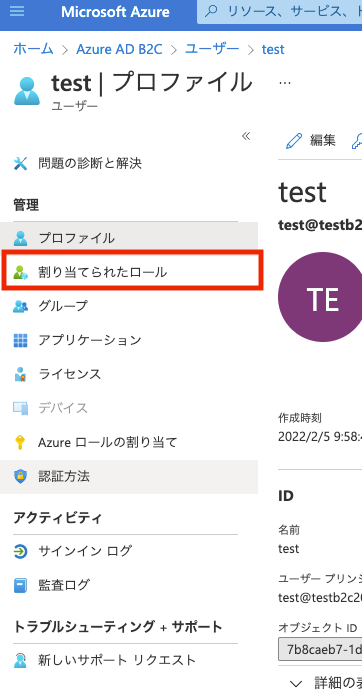Click the アプリケーション grid icon
The width and height of the screenshot is (362, 697).
[x=20, y=340]
